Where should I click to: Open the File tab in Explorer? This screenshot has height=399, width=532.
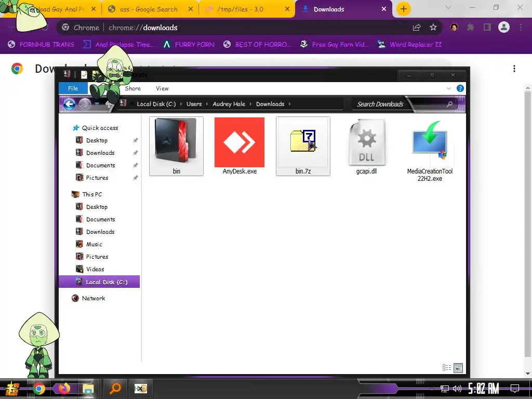click(x=73, y=88)
